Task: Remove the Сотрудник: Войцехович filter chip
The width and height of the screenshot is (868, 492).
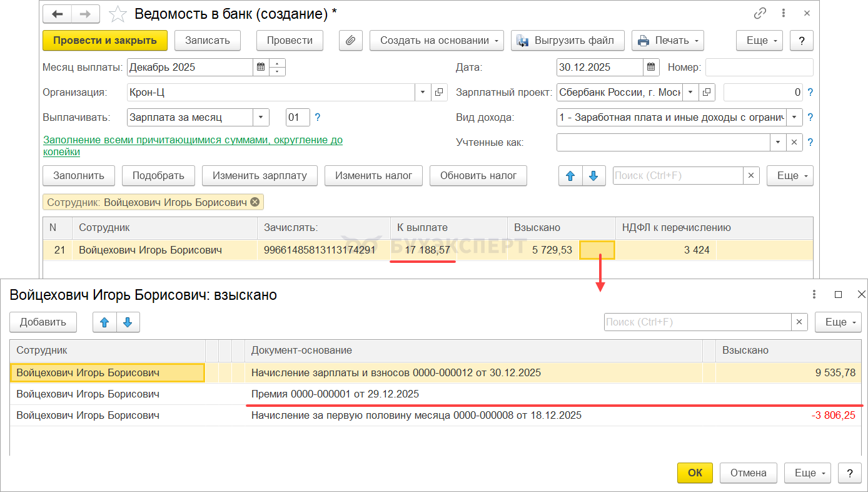Action: [254, 202]
